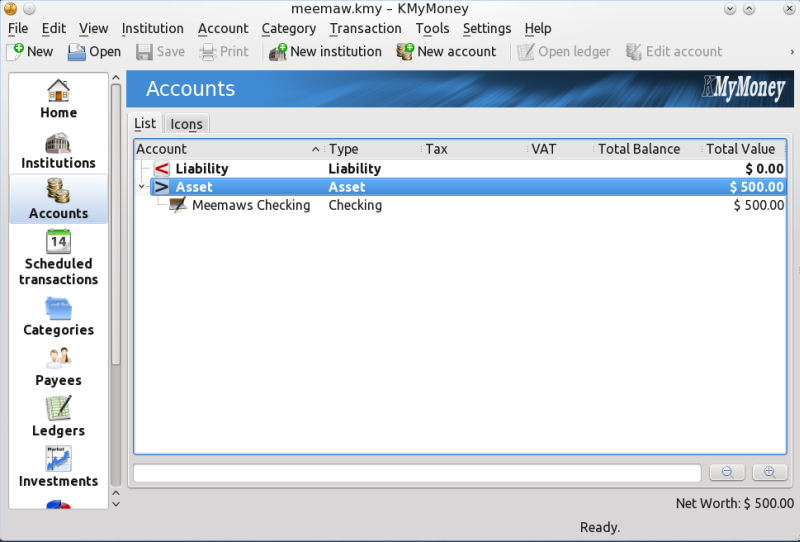Open the Help menu

pos(538,29)
